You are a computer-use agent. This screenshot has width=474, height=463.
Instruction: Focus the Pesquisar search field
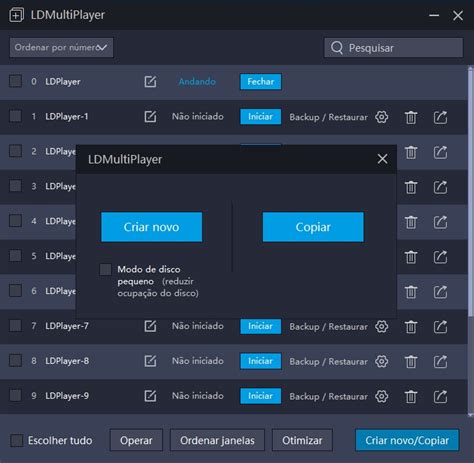tap(394, 48)
